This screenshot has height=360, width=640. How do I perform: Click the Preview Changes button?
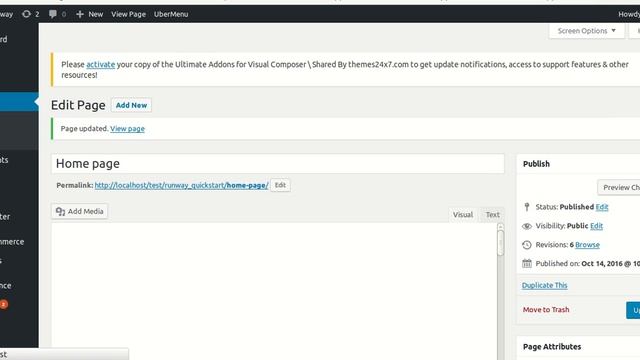click(x=620, y=187)
